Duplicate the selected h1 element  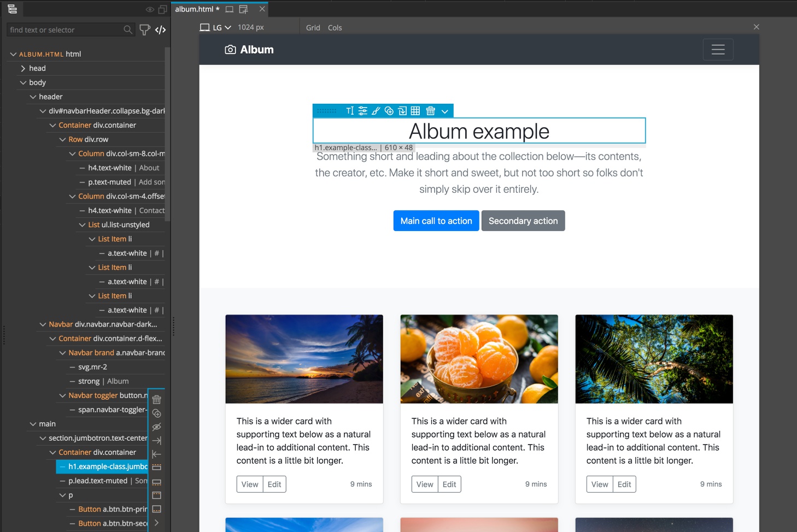pyautogui.click(x=389, y=111)
